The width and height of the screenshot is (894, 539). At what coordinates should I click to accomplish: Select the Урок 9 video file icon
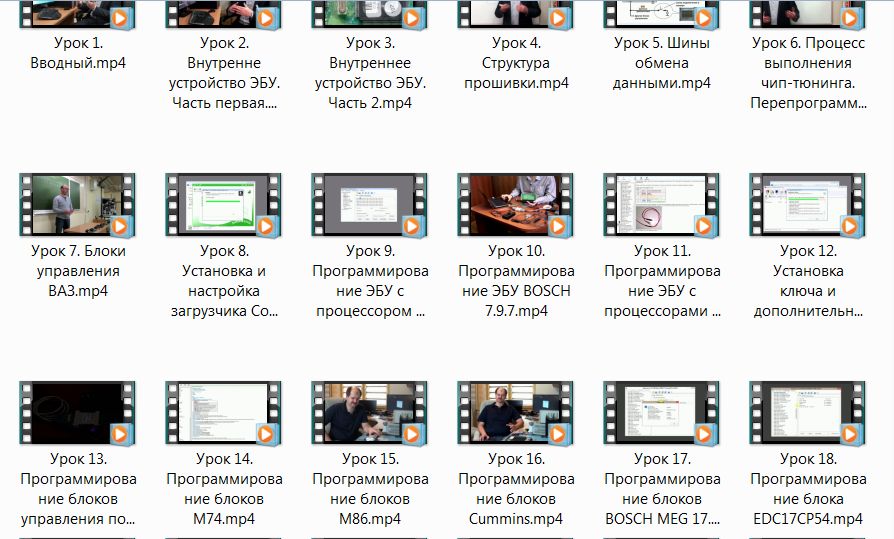tap(369, 205)
